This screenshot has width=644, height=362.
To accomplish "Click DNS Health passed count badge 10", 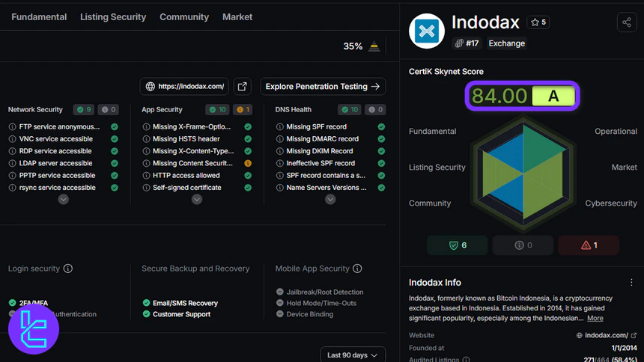I will pyautogui.click(x=350, y=110).
